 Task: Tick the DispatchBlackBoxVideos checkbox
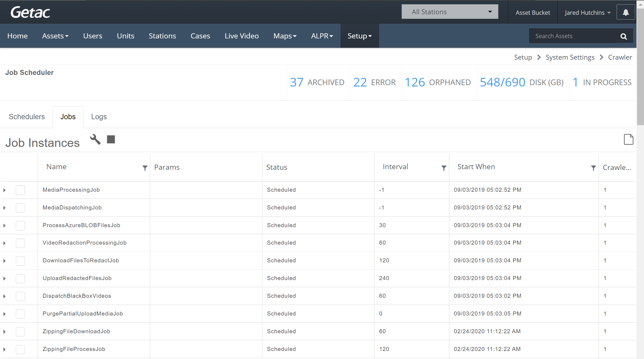click(20, 296)
